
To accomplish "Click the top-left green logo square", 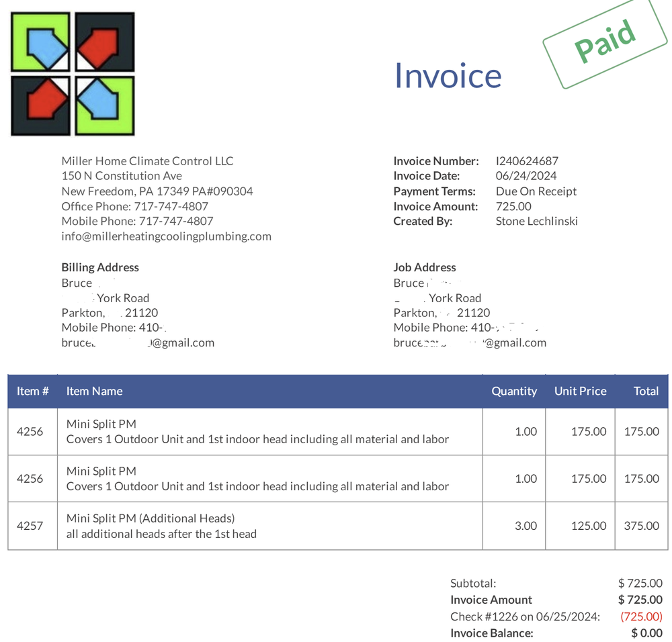I will [41, 42].
